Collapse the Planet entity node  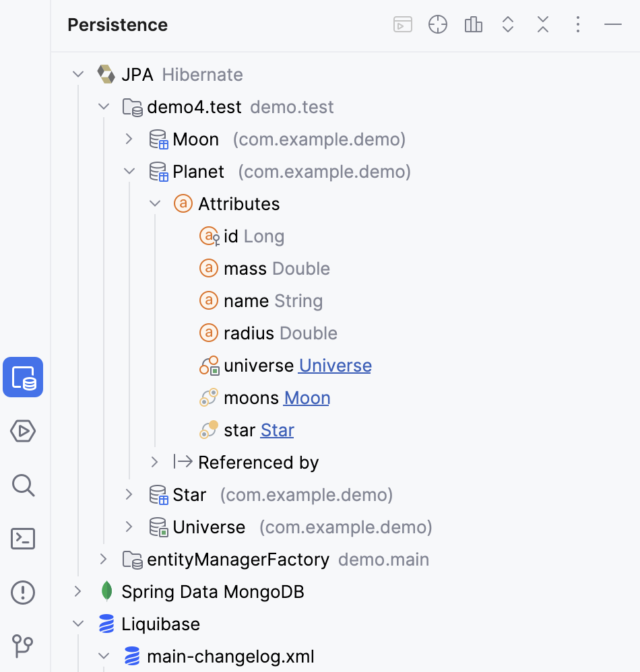tap(129, 172)
